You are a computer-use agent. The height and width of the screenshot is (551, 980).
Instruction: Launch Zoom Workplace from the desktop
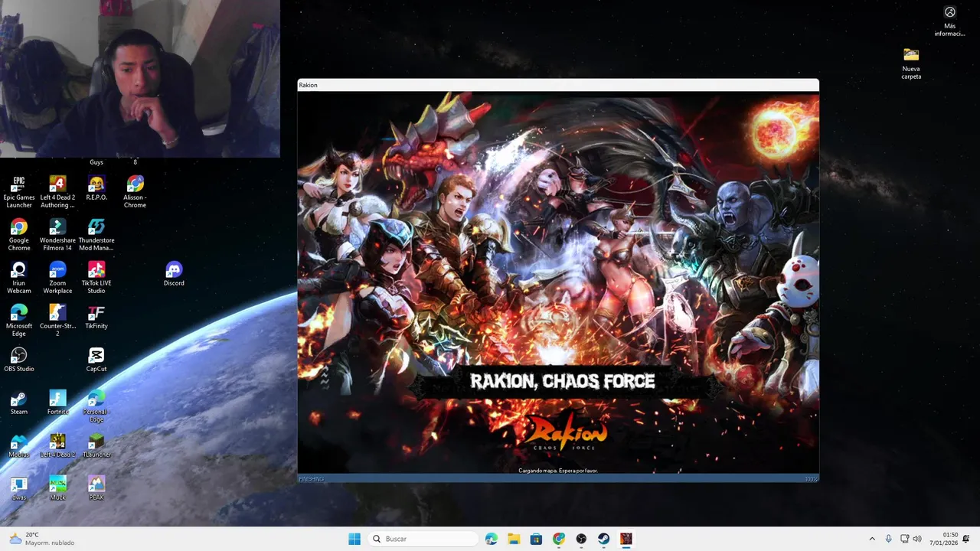coord(57,277)
